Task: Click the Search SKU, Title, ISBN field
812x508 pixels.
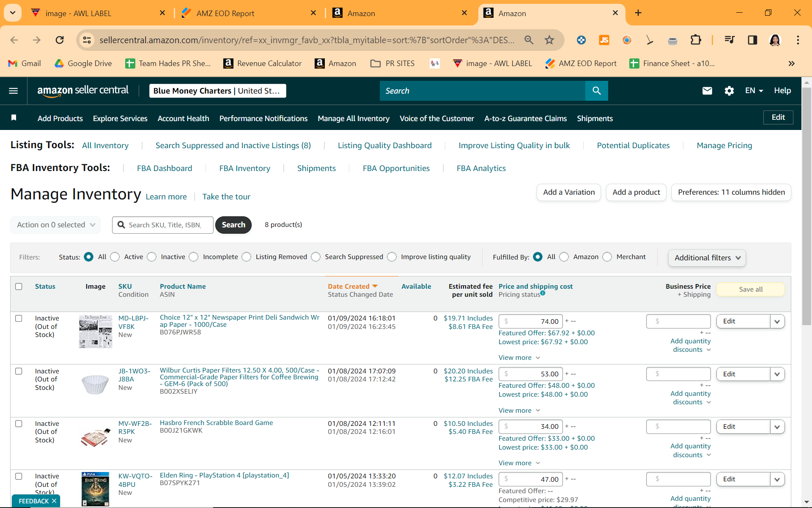Action: (163, 225)
